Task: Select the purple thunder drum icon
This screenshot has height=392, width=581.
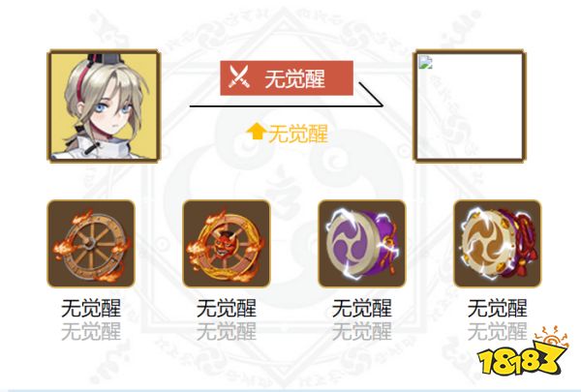Action: 362,244
